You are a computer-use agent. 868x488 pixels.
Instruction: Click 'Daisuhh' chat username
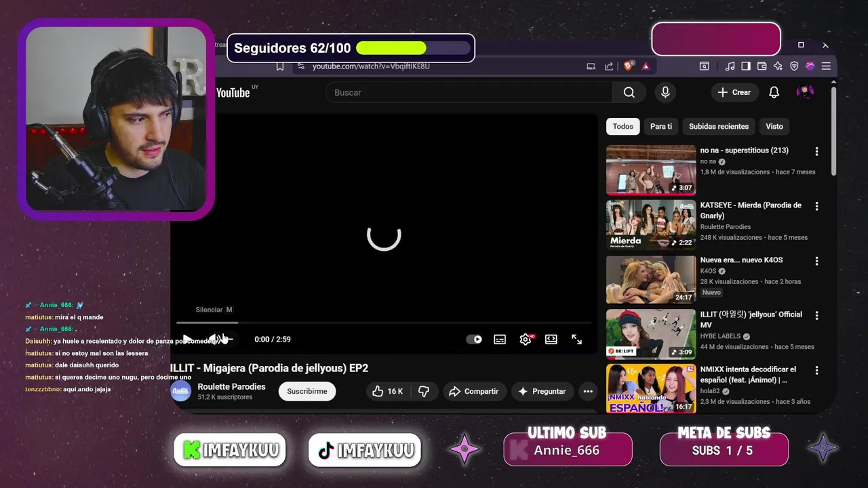tap(38, 341)
